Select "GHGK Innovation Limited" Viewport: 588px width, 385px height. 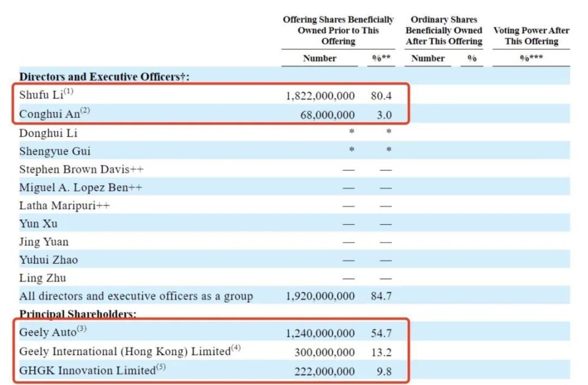(88, 371)
